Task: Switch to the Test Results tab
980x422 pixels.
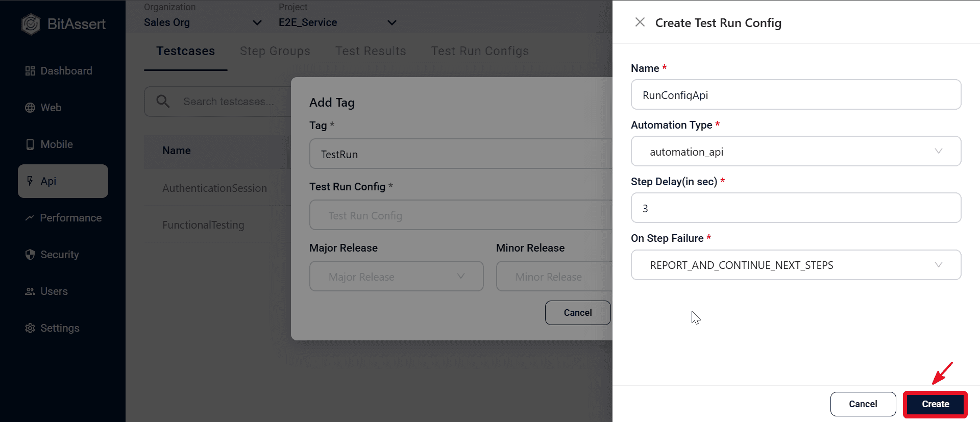Action: pyautogui.click(x=371, y=51)
